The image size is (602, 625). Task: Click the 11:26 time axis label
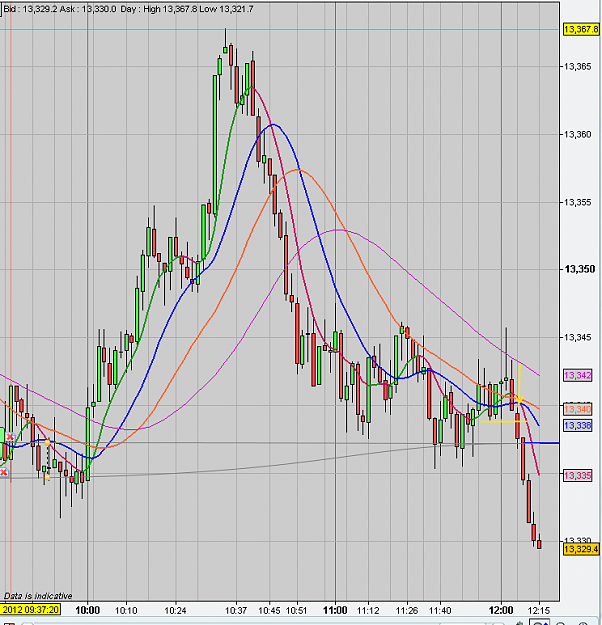pyautogui.click(x=407, y=610)
